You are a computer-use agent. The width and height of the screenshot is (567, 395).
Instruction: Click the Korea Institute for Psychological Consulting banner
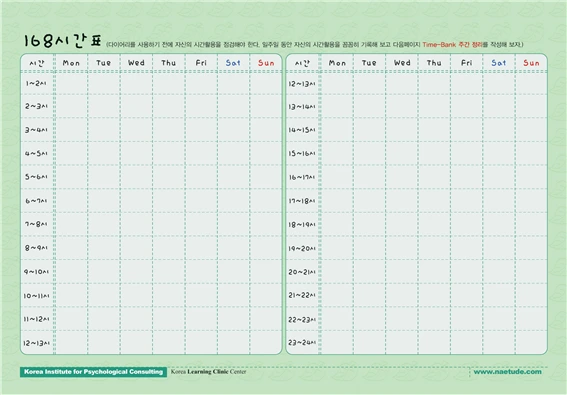pos(93,372)
